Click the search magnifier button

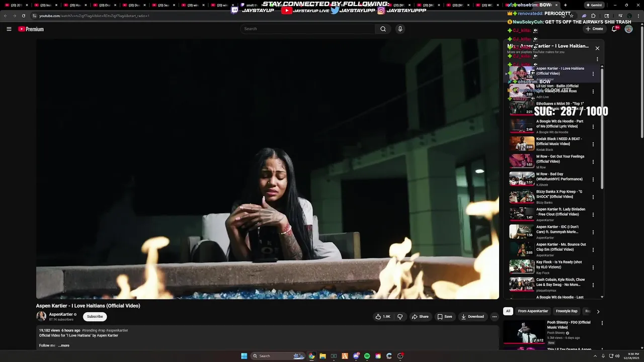(x=383, y=29)
